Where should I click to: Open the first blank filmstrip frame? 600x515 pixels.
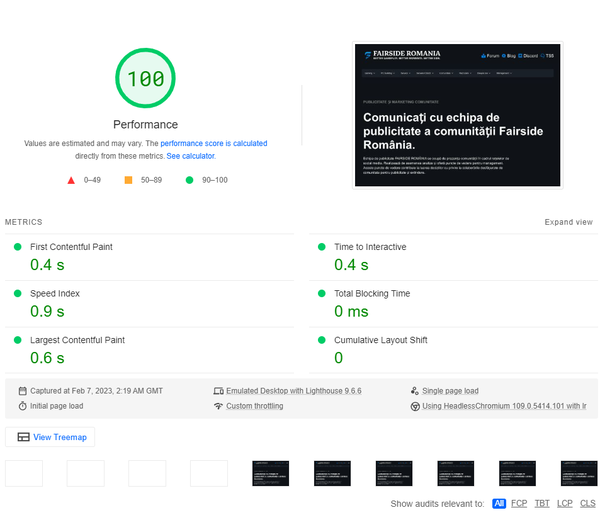pos(24,473)
